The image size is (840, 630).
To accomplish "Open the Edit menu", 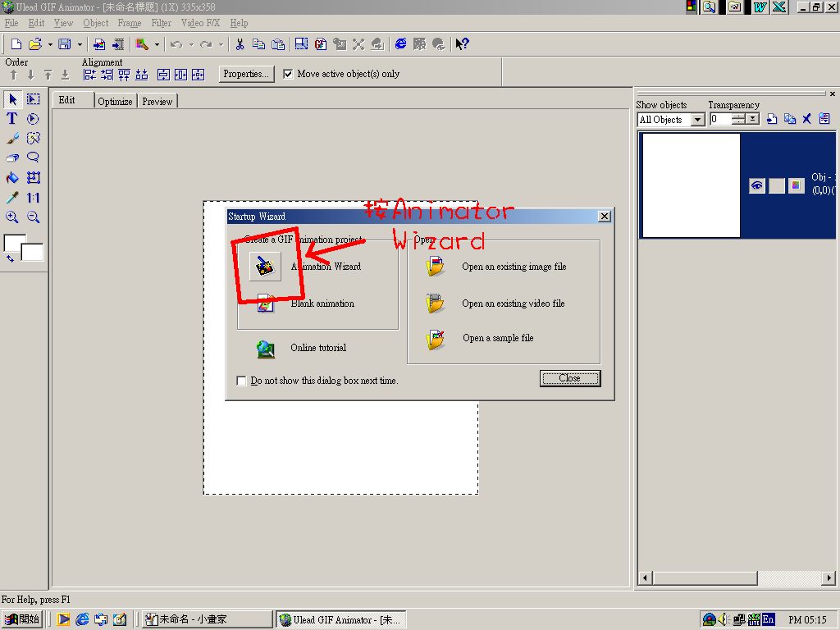I will click(36, 23).
